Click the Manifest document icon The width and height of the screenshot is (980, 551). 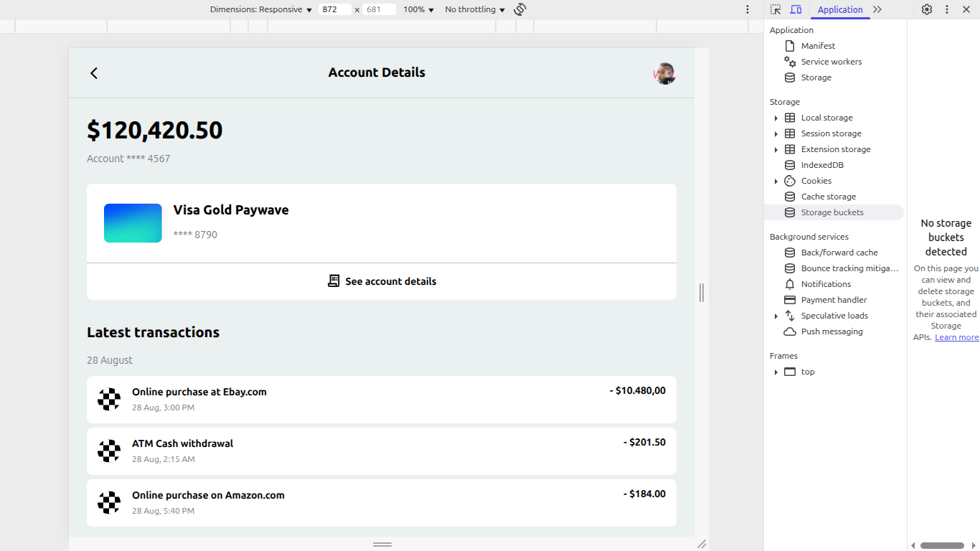click(x=790, y=46)
